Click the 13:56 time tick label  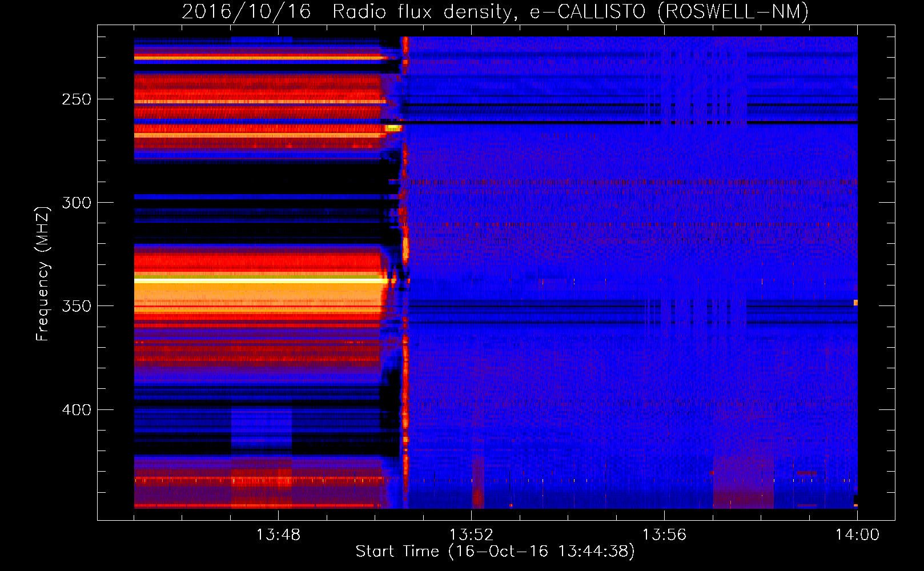click(664, 535)
